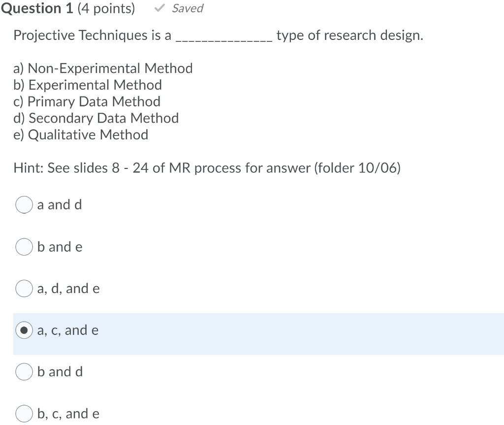Click answer text "c) Primary Data Method"
Viewport: 504px width, 425px height.
point(87,101)
